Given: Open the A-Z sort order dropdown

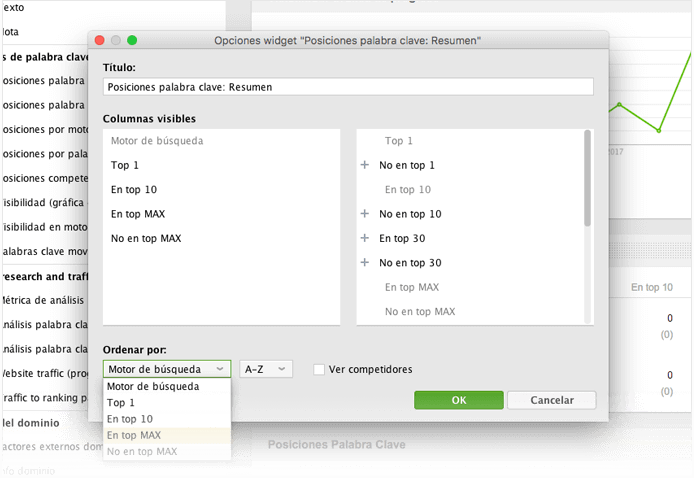Looking at the screenshot, I should (266, 369).
